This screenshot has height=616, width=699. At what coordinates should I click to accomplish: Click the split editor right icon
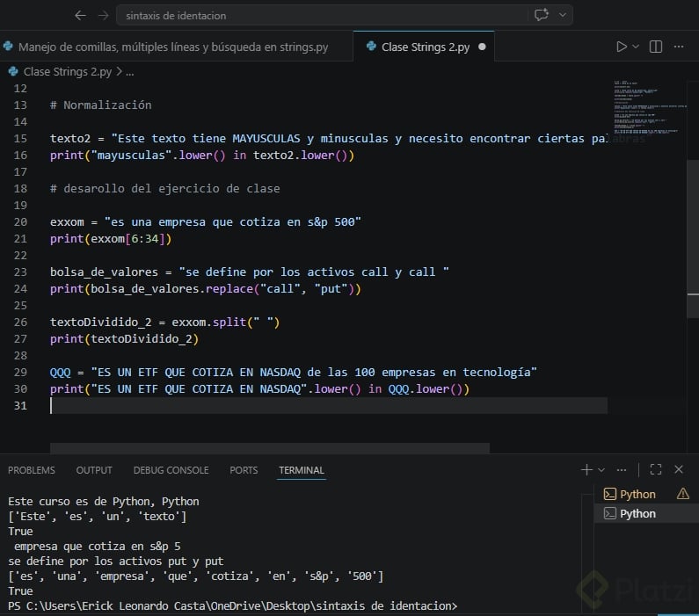(x=656, y=47)
